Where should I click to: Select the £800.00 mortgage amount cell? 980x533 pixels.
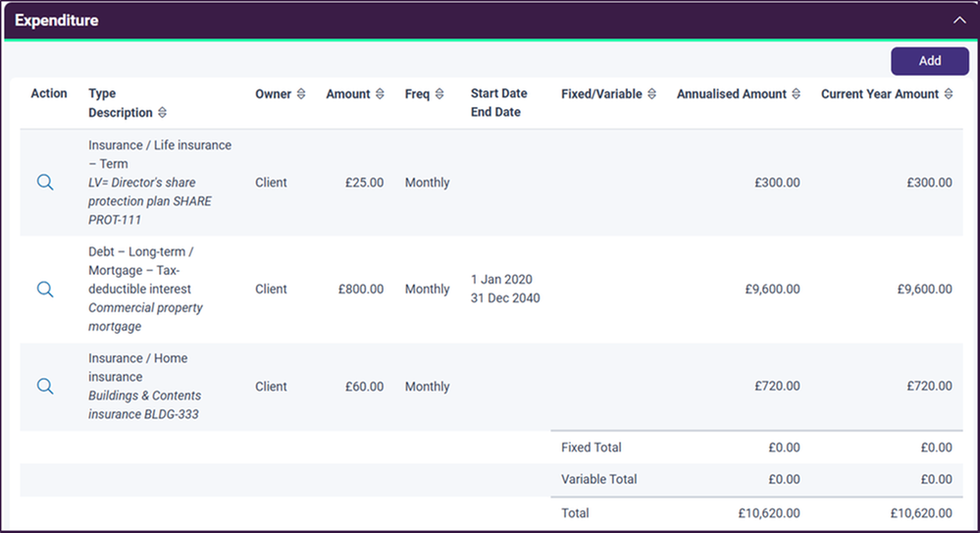(x=361, y=289)
